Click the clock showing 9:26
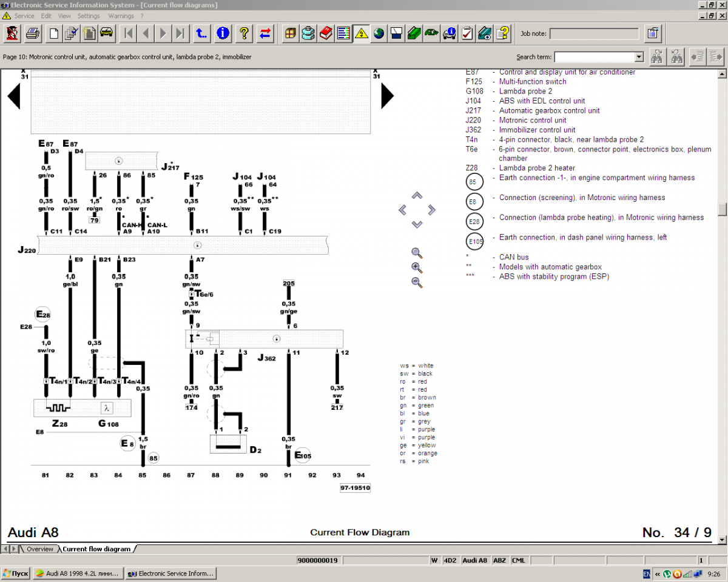This screenshot has height=582, width=728. (x=714, y=574)
